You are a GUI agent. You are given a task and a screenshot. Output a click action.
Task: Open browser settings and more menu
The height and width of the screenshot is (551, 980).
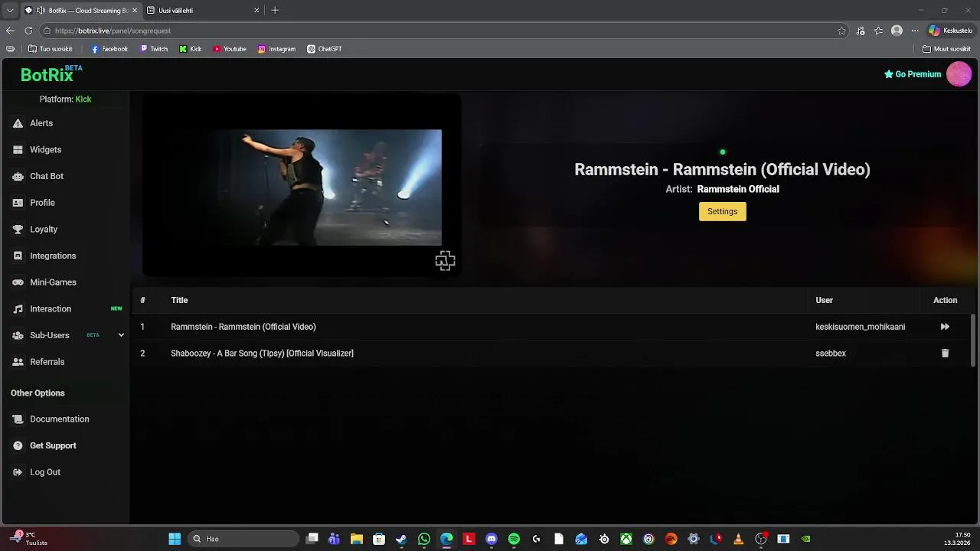click(x=914, y=31)
